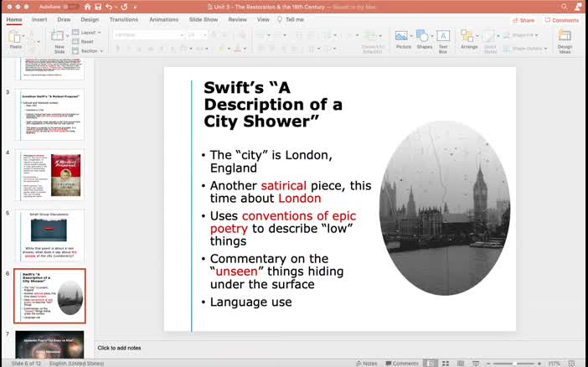Click the English (United States) language status
Image resolution: width=588 pixels, height=367 pixels.
[x=77, y=364]
